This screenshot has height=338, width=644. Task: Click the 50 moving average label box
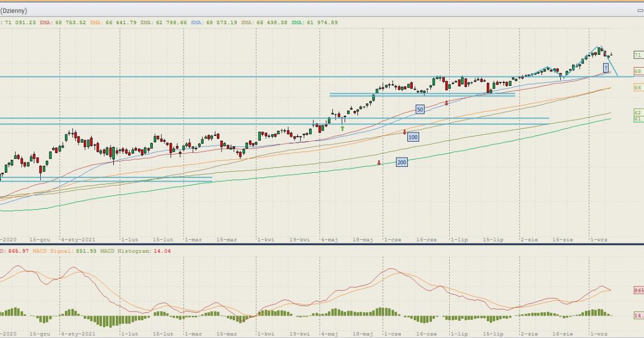[420, 109]
